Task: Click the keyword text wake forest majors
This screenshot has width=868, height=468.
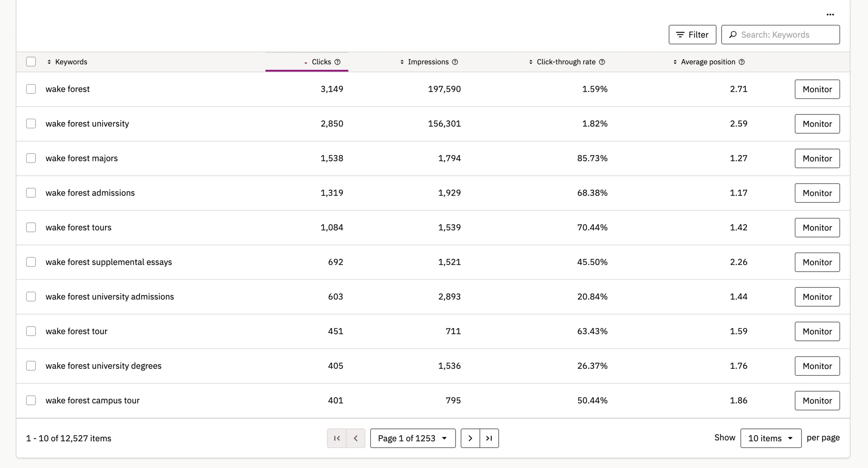Action: coord(82,158)
